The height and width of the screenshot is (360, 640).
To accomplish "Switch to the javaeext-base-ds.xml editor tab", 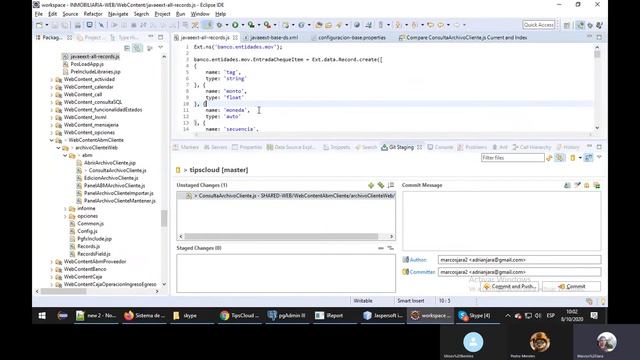I will click(274, 38).
